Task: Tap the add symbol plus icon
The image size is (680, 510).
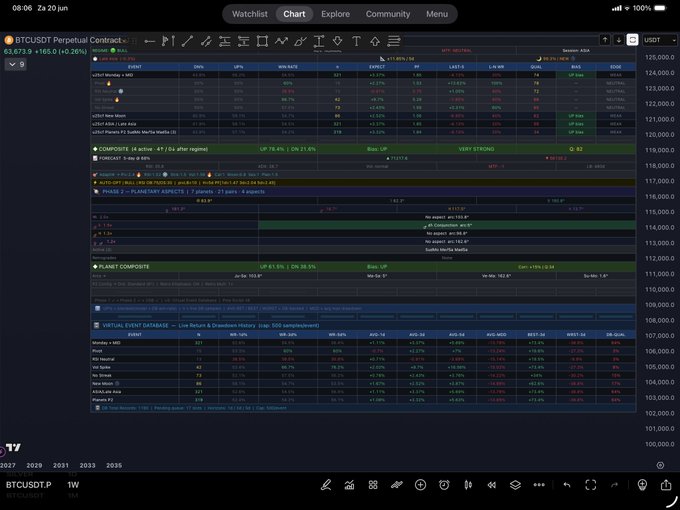Action: pyautogui.click(x=420, y=485)
